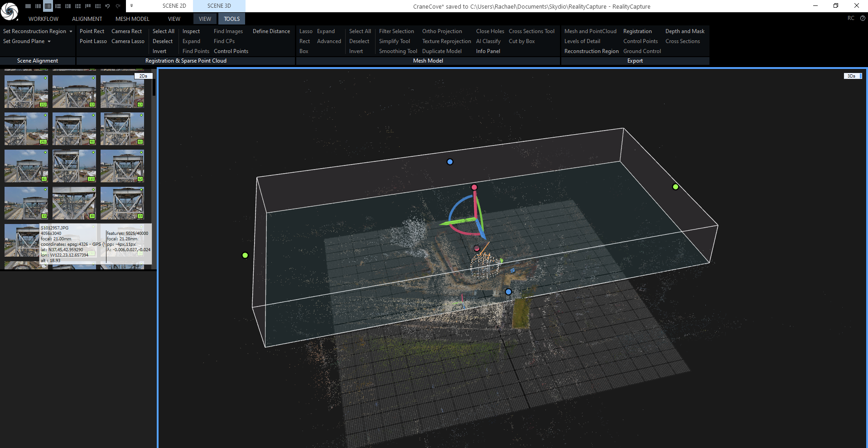Click the RC label near help icon
This screenshot has width=868, height=448.
pos(851,18)
